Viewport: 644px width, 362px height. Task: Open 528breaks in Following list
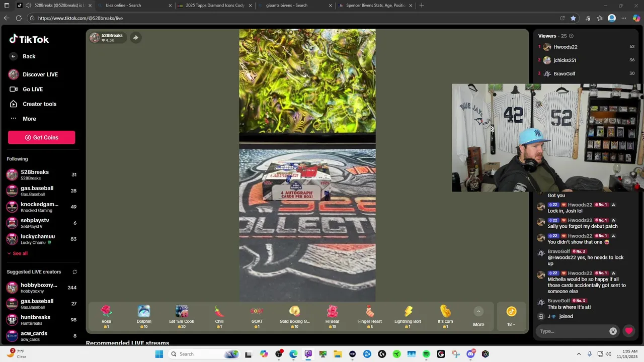pos(41,174)
